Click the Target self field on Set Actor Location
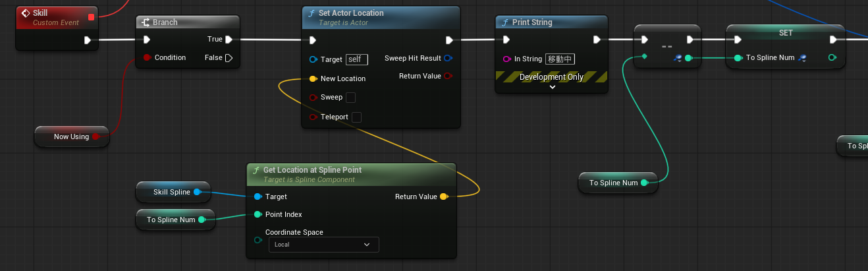This screenshot has width=868, height=271. pos(356,59)
